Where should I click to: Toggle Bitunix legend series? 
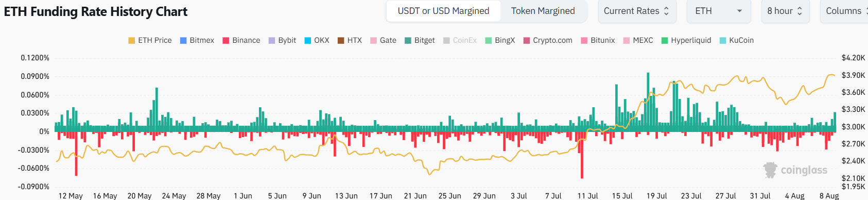point(598,40)
